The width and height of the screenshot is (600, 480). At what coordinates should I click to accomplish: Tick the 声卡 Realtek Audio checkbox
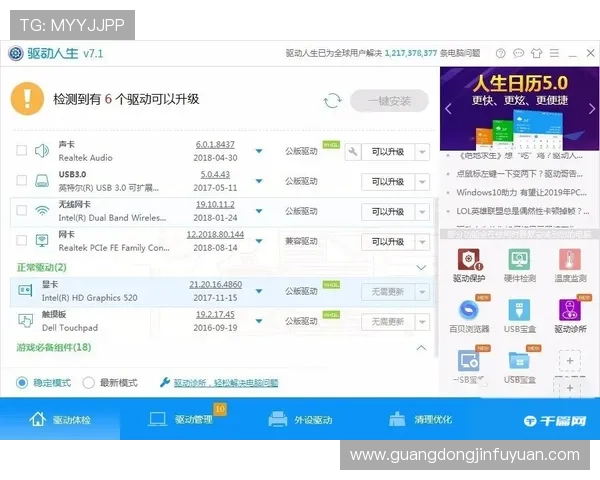(x=22, y=150)
